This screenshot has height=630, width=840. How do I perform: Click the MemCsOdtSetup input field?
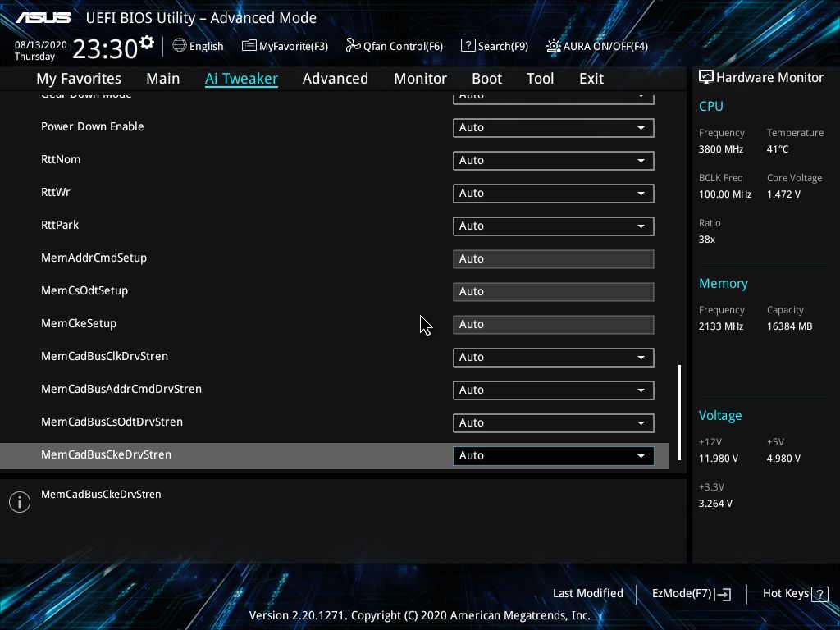coord(553,291)
